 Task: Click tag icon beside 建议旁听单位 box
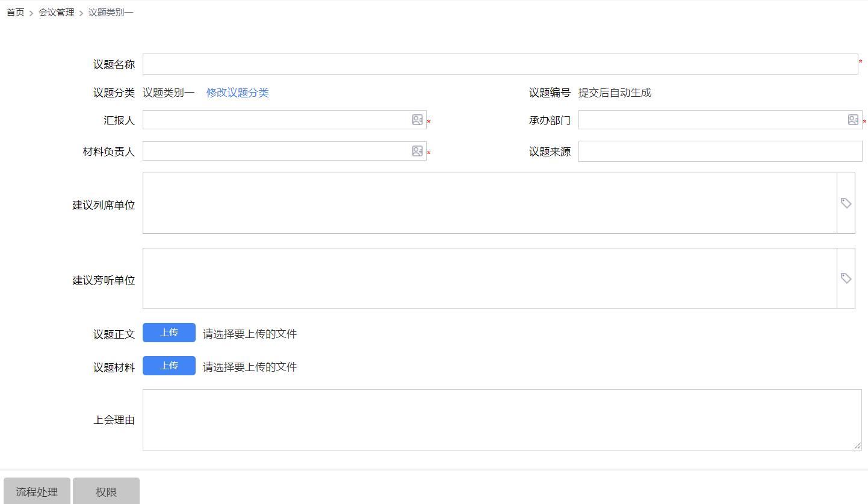coord(846,278)
